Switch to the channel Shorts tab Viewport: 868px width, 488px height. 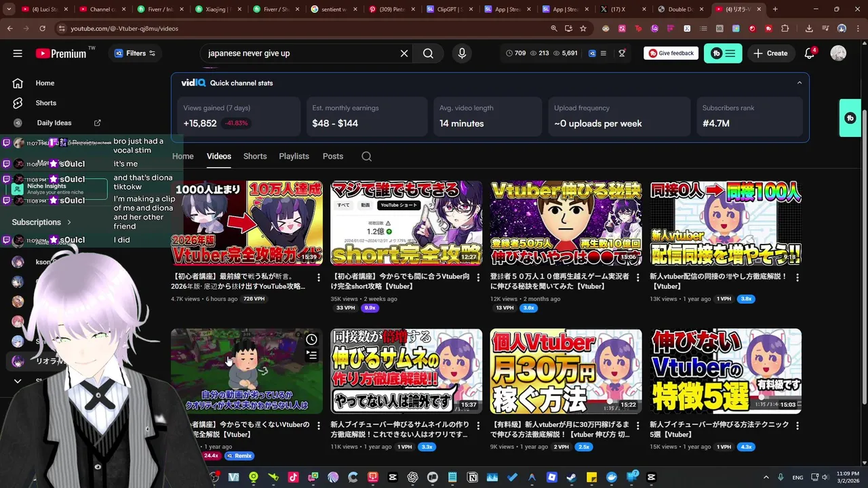[255, 156]
